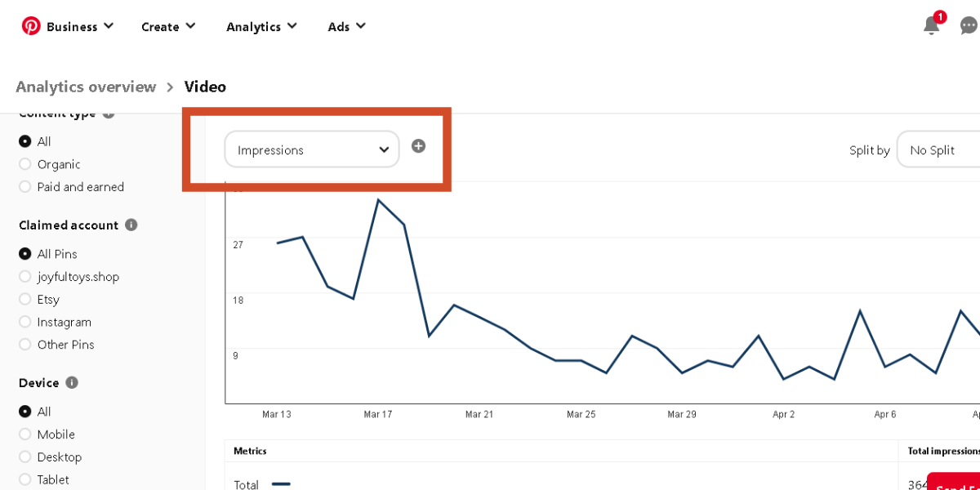
Task: Click the Pinterest logo icon
Action: pos(31,26)
